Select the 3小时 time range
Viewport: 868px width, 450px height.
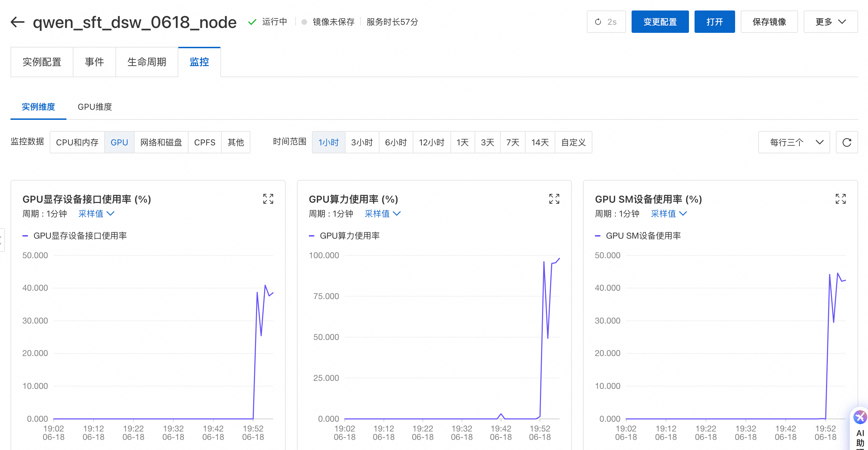click(362, 142)
